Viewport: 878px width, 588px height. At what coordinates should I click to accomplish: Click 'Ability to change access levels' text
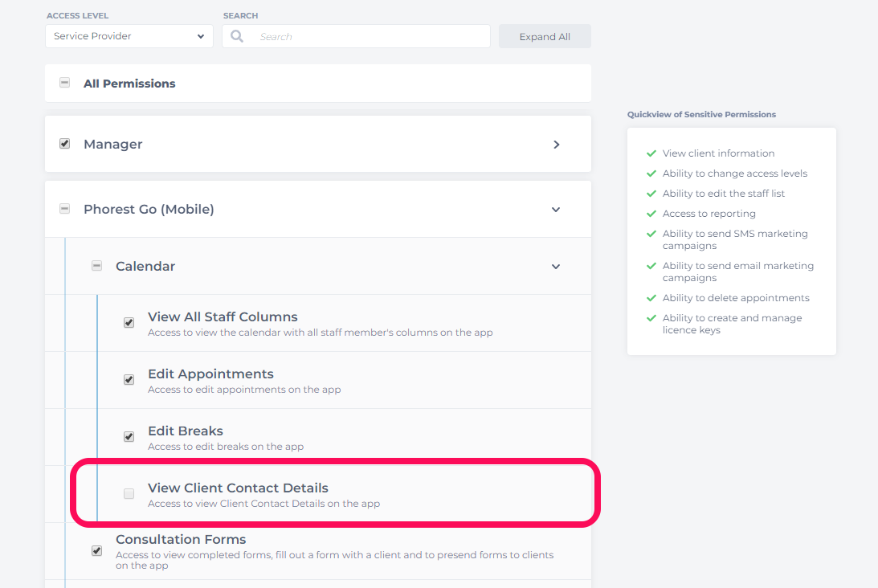735,174
